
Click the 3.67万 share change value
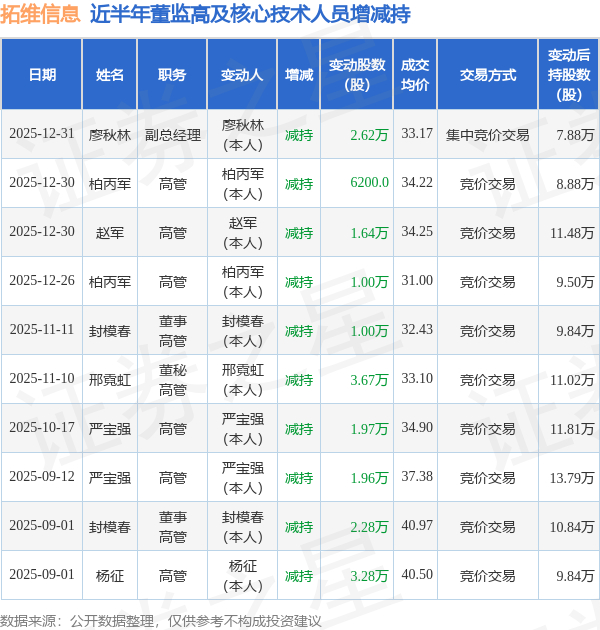click(369, 380)
